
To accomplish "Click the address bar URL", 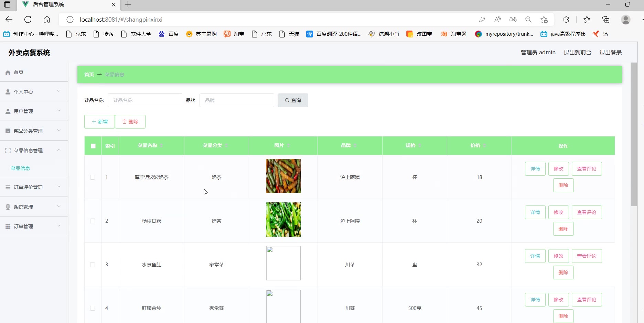I will (x=121, y=20).
